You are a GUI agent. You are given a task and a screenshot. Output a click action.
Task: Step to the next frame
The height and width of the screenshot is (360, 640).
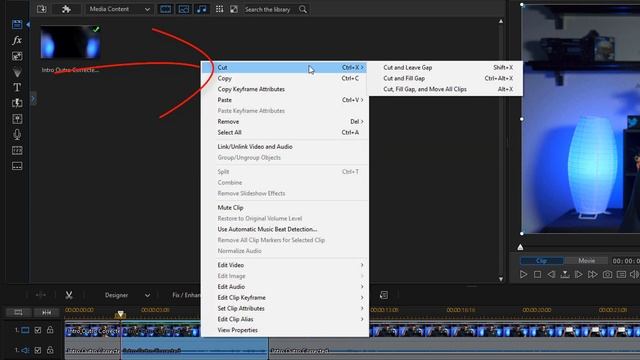coord(578,275)
